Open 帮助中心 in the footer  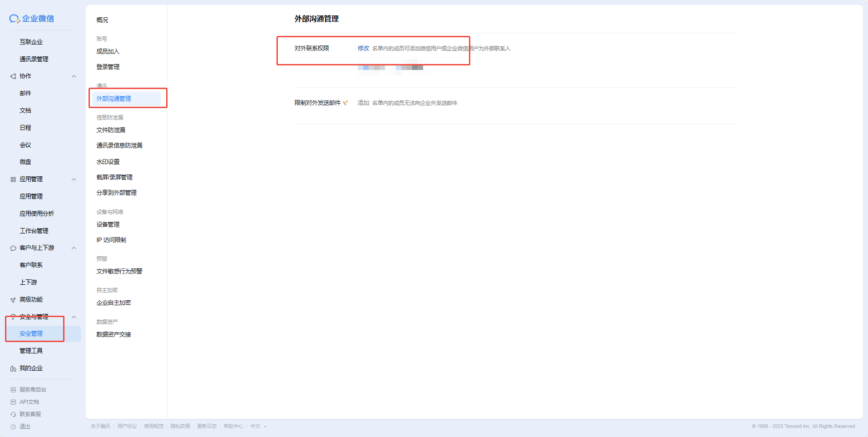[233, 426]
